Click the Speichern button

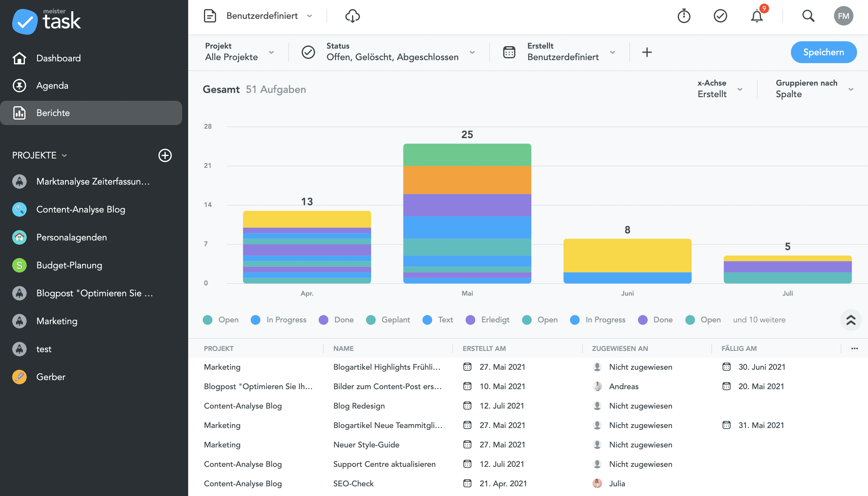click(823, 52)
